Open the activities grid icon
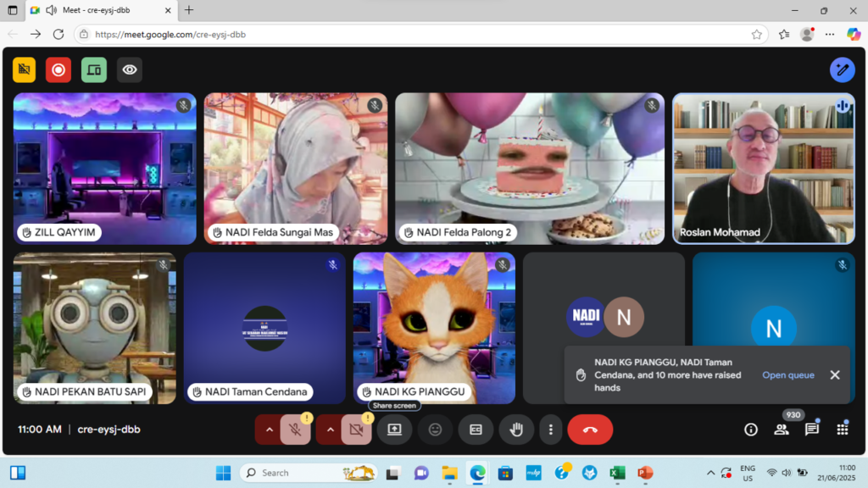Viewport: 868px width, 488px height. click(842, 430)
